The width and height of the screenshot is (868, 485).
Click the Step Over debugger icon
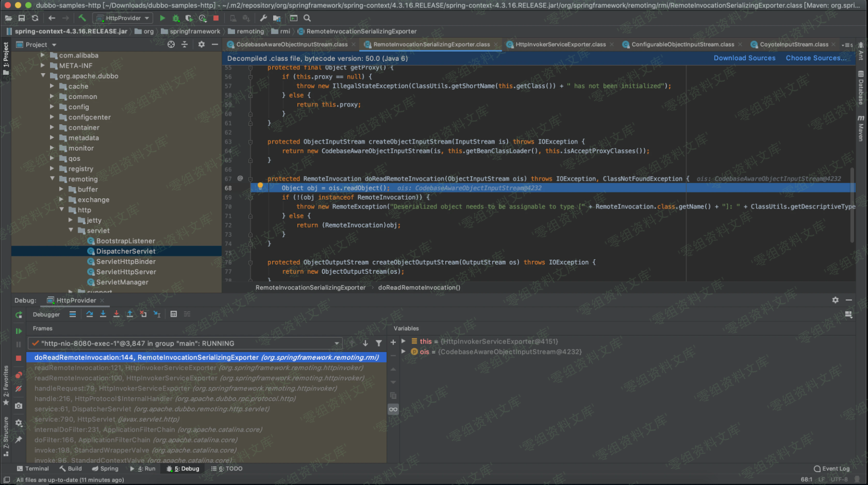pyautogui.click(x=89, y=314)
